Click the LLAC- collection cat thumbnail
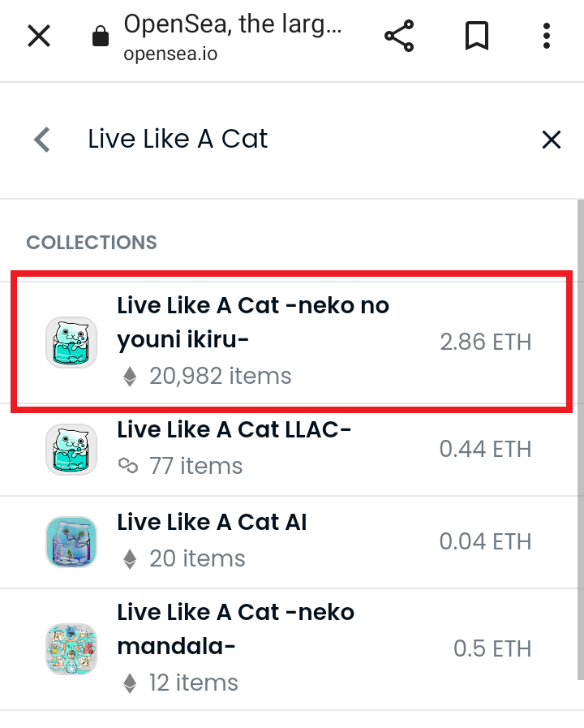The width and height of the screenshot is (584, 728). 71,449
